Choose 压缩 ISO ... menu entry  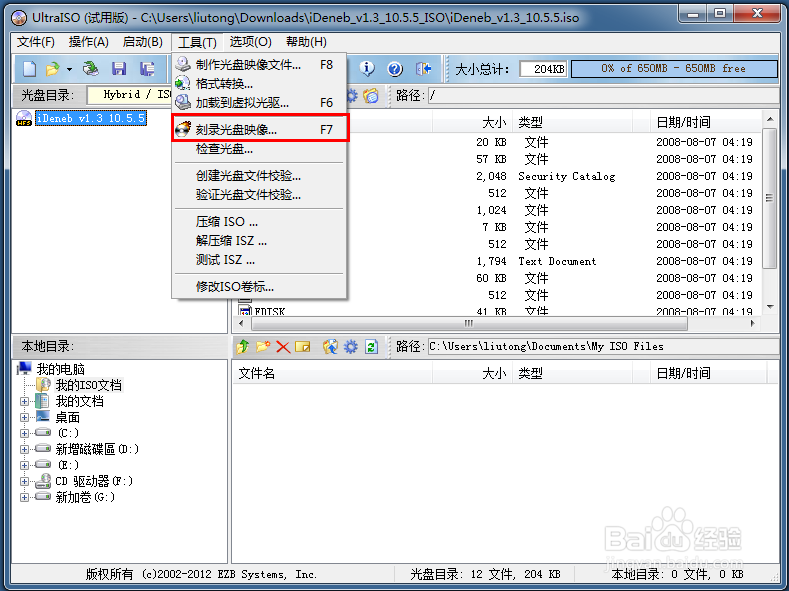[260, 222]
